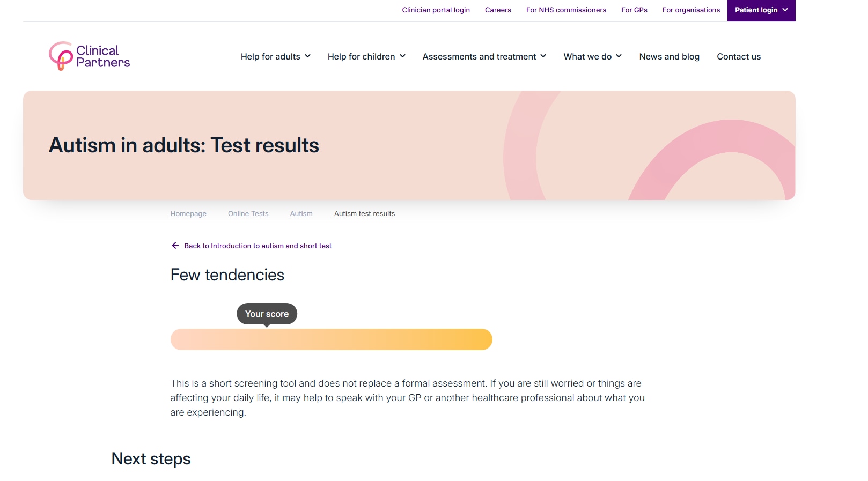Click the Autism breadcrumb link

pyautogui.click(x=301, y=213)
